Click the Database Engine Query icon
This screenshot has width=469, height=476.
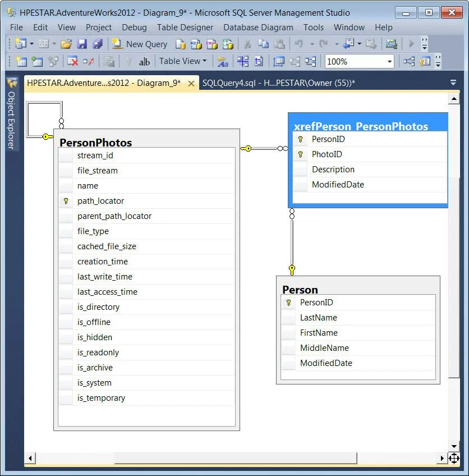[180, 44]
